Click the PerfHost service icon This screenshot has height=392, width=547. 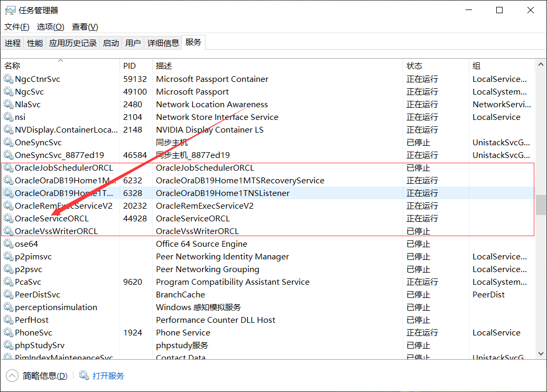click(x=8, y=320)
